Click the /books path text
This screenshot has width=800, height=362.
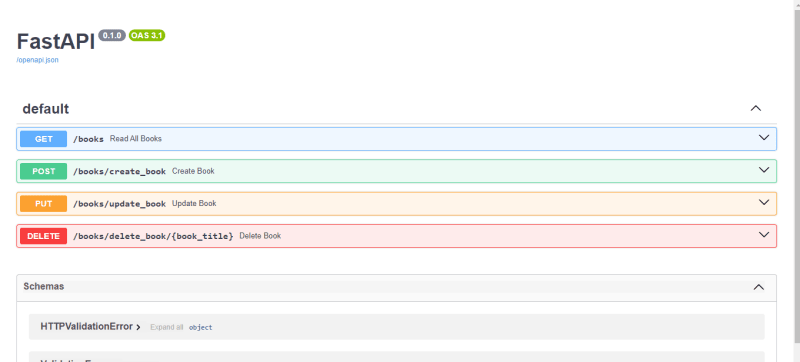[x=88, y=139]
